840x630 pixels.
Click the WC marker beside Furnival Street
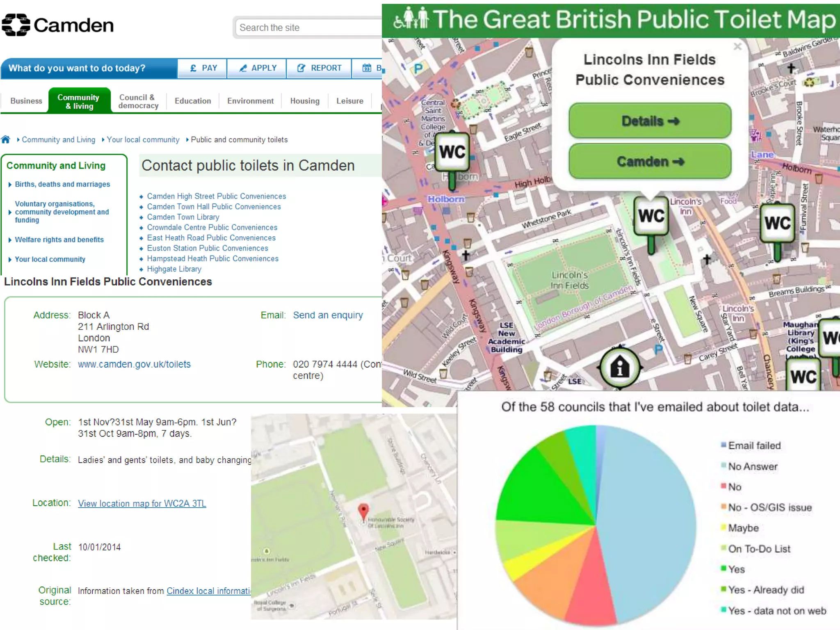tap(777, 224)
